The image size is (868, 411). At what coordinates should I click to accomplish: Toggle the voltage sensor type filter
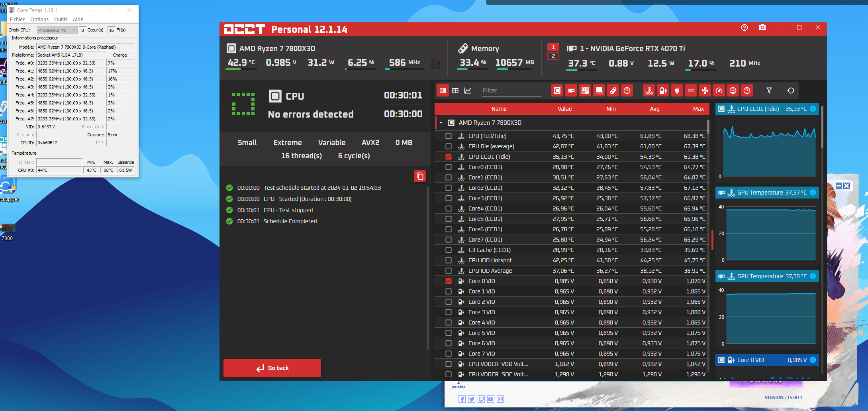663,90
